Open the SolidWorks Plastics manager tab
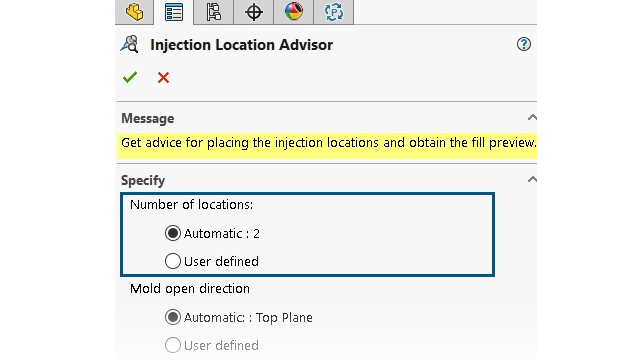The height and width of the screenshot is (360, 640). pos(333,12)
